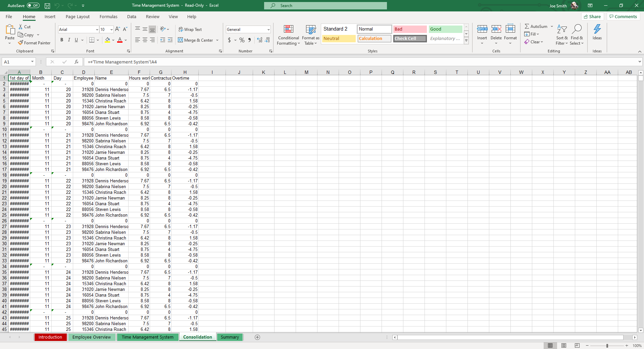Toggle Bold formatting

62,40
